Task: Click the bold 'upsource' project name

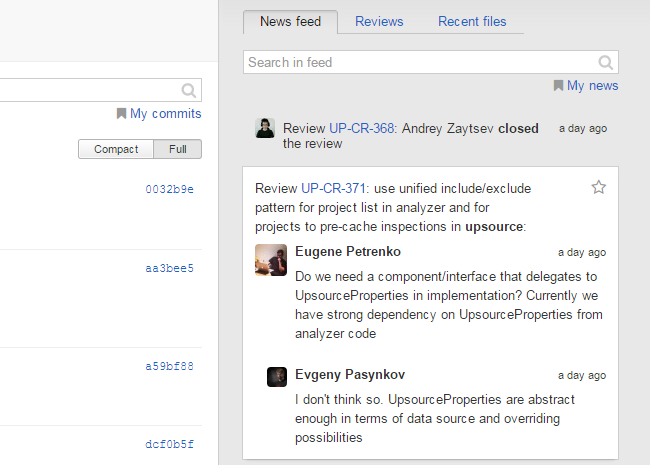Action: pos(494,227)
